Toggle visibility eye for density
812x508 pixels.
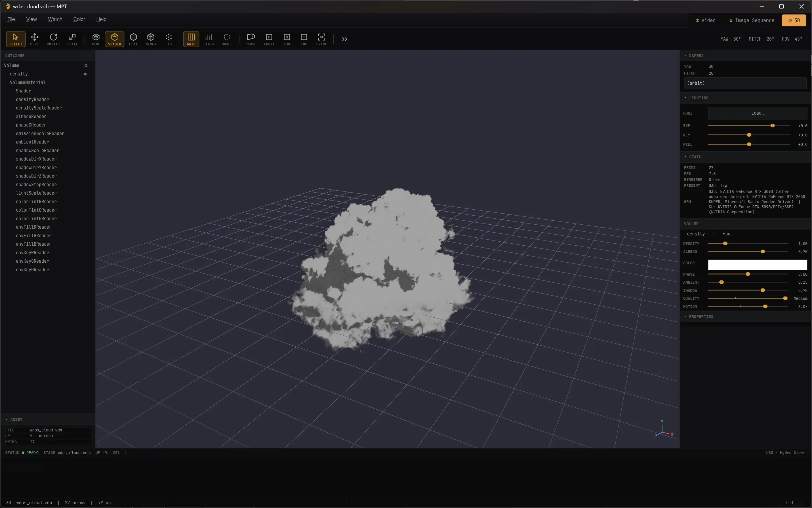pos(86,74)
